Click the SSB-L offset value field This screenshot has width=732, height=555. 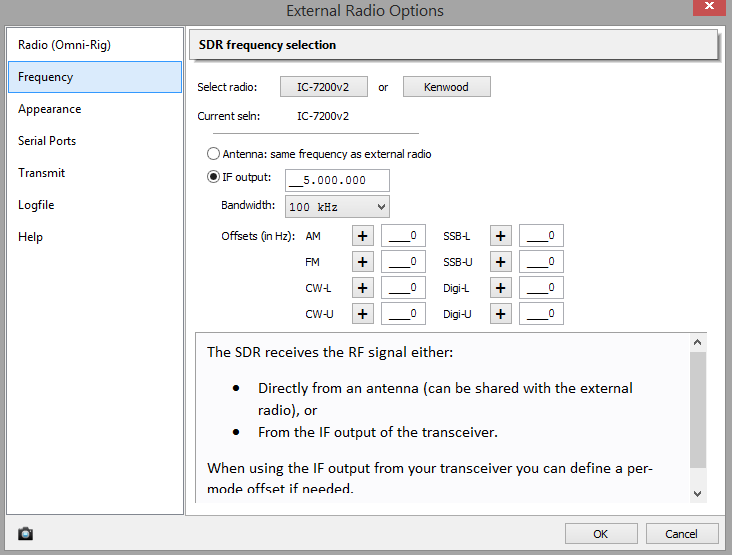542,236
